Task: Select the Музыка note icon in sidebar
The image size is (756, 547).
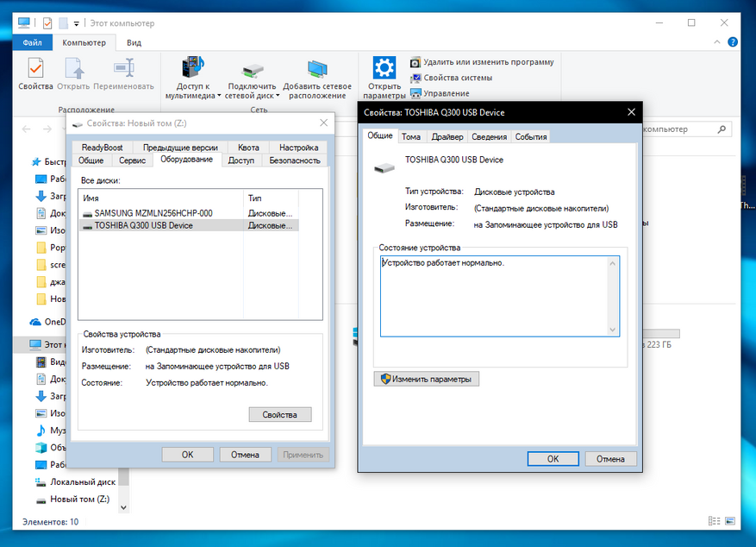Action: (x=41, y=431)
